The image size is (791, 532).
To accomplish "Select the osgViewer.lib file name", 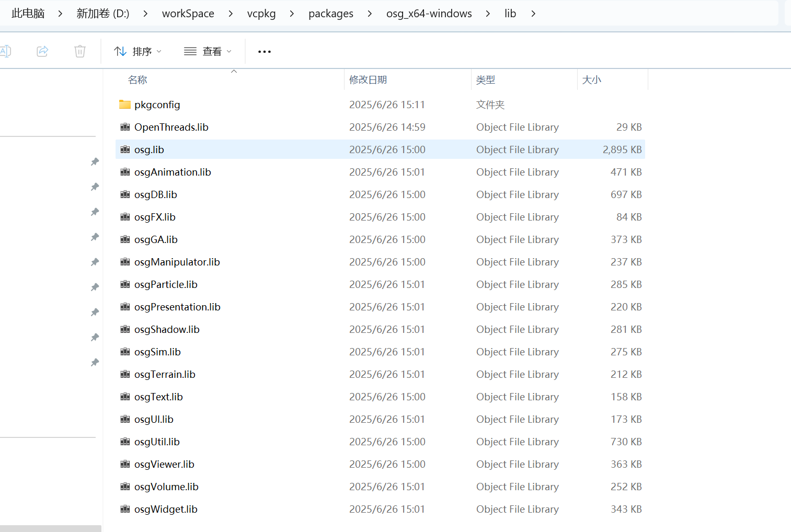I will 164,464.
